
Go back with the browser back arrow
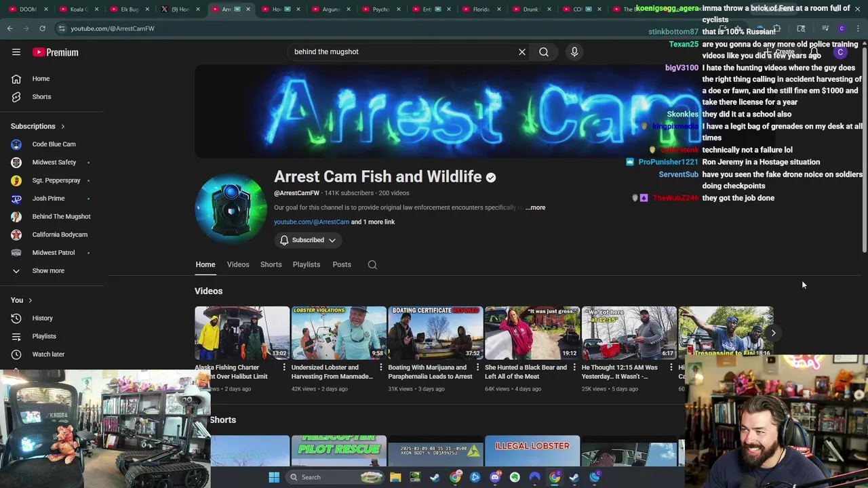(10, 28)
